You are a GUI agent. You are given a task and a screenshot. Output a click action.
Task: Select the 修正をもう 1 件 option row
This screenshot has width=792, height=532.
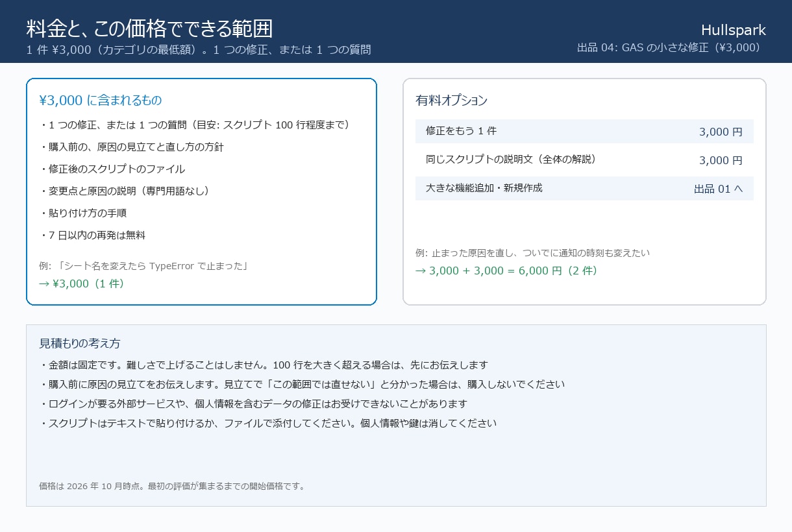[584, 131]
